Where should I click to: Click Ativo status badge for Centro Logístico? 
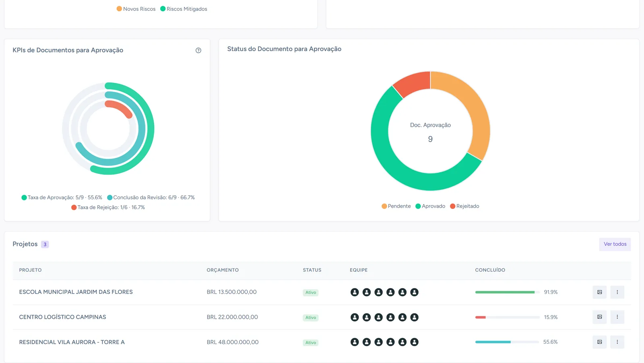pos(311,318)
